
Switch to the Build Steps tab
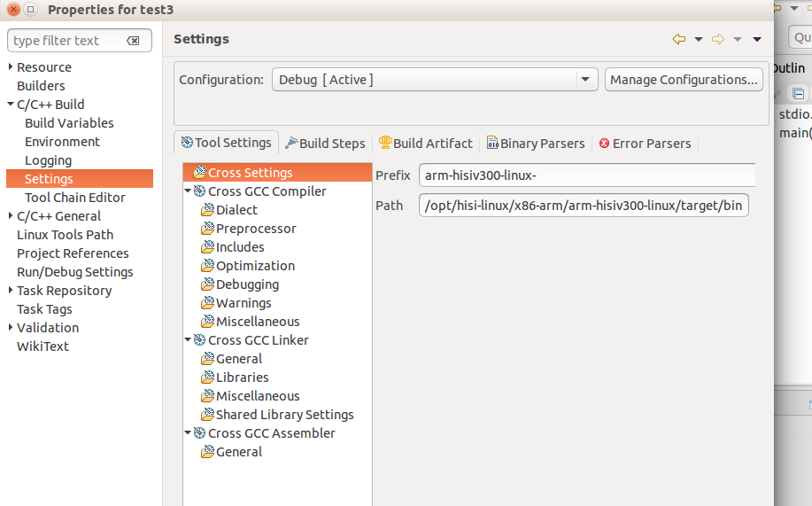[x=325, y=143]
